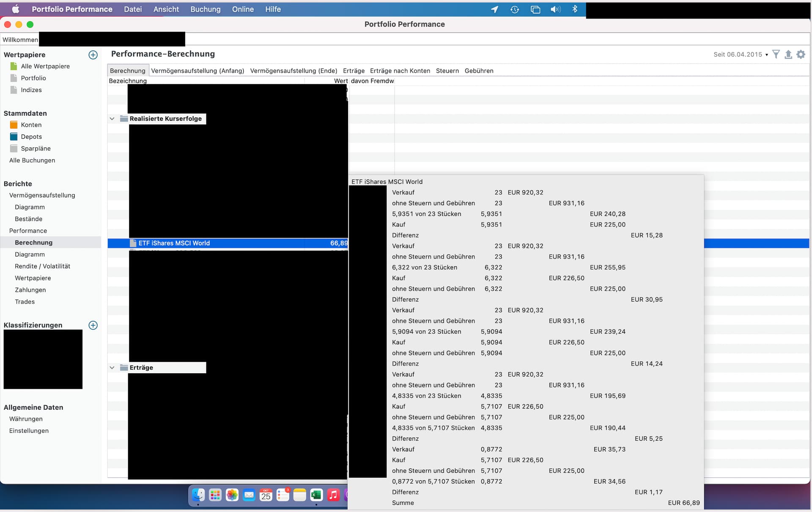
Task: Open Wertpapiere under Performance in sidebar
Action: [x=33, y=278]
